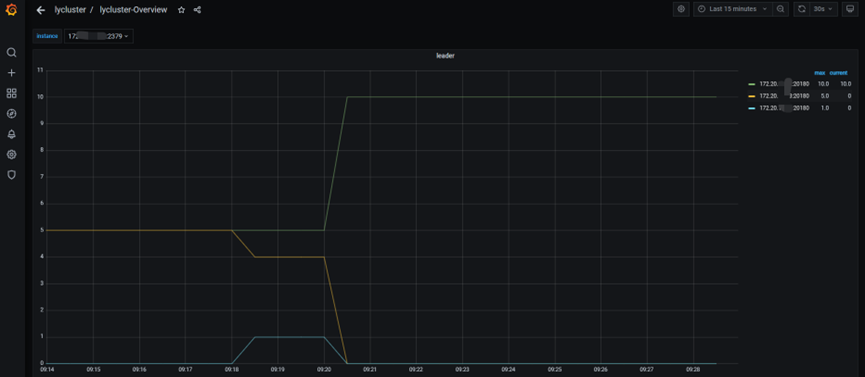Viewport: 865px width, 377px height.
Task: Open dashboard settings gear at top
Action: tap(681, 9)
